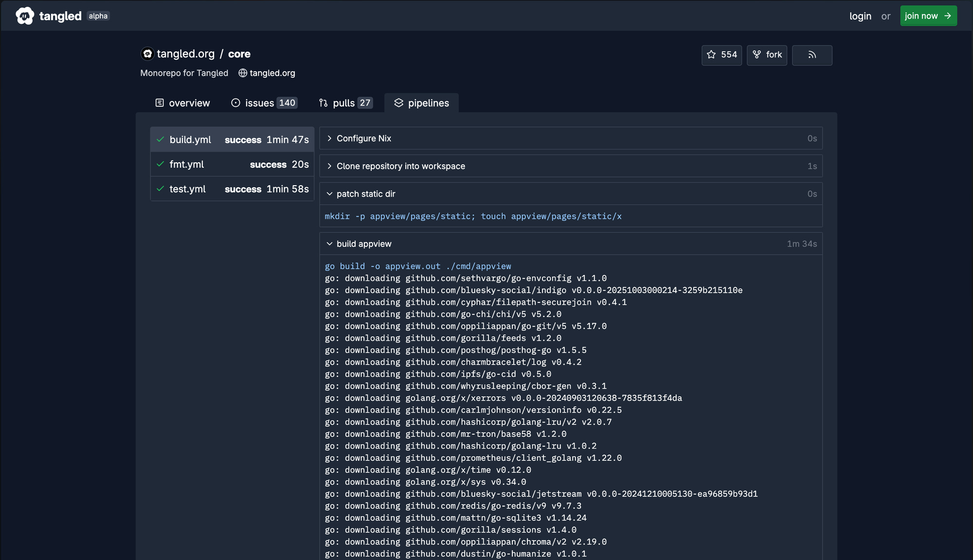The image size is (973, 560).
Task: Click the green checkmark beside build.yml
Action: [x=160, y=140]
